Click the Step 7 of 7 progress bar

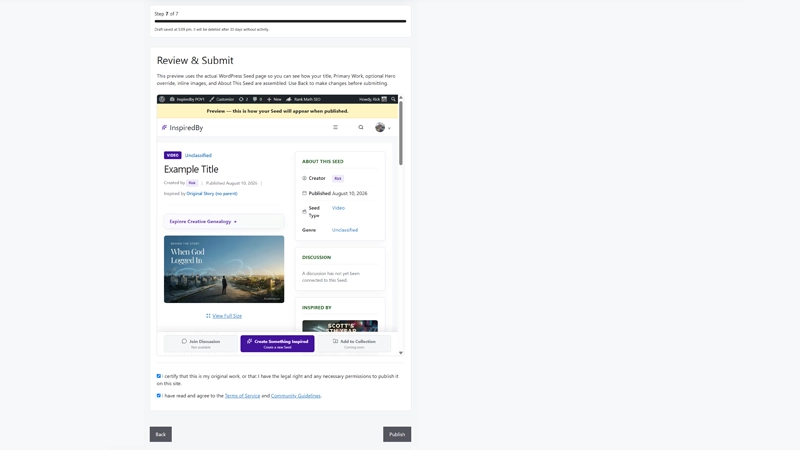(x=280, y=21)
